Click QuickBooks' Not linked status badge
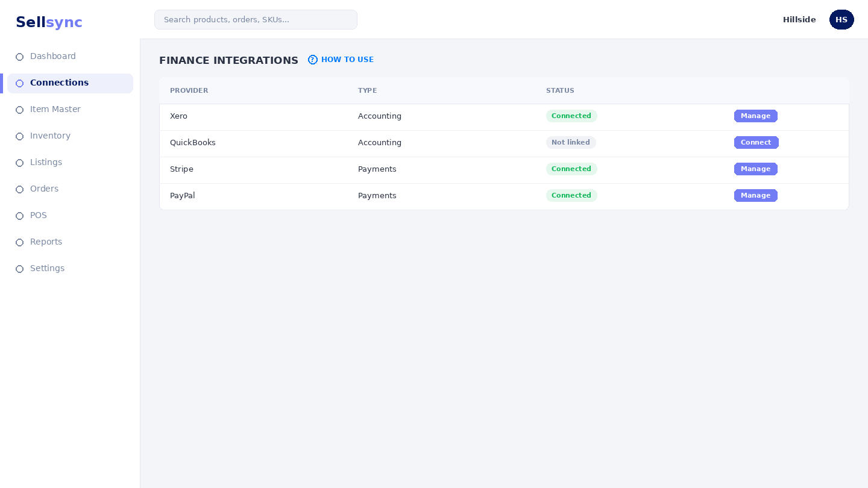 571,142
